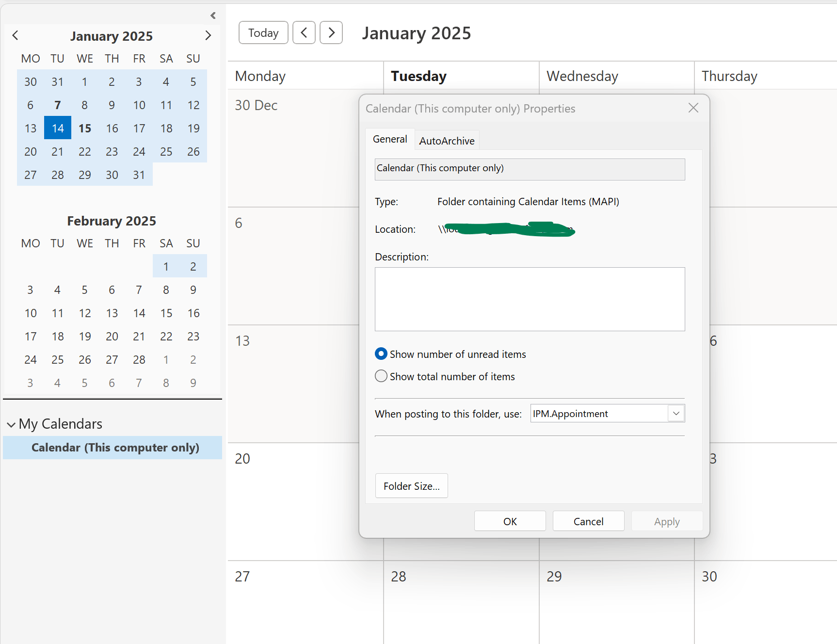Open the Folder Size dialog
The width and height of the screenshot is (837, 644).
coord(411,485)
